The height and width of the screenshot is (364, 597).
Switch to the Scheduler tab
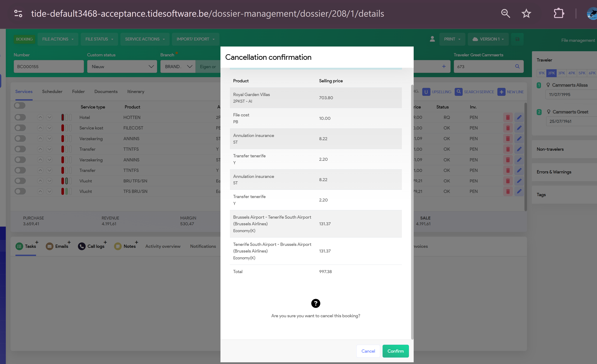point(52,92)
